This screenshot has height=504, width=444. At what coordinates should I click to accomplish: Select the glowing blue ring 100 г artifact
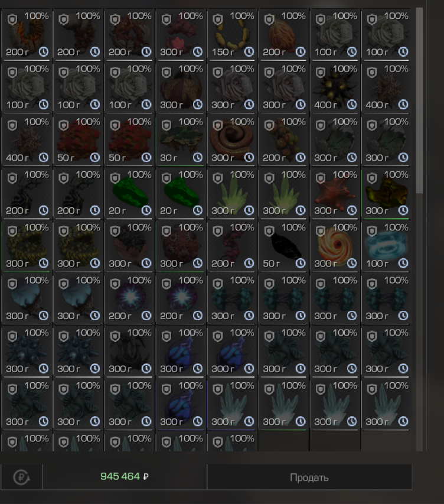click(x=387, y=246)
